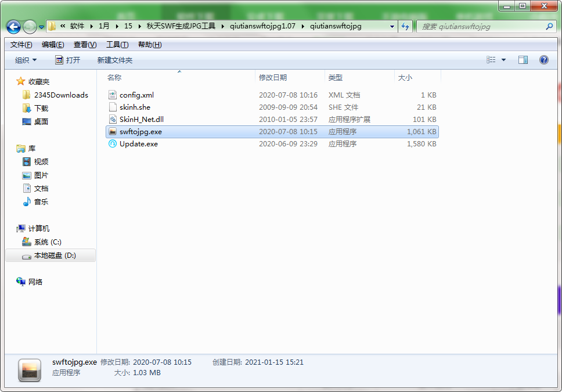Change the view with the view icon
The height and width of the screenshot is (392, 562).
tap(491, 60)
